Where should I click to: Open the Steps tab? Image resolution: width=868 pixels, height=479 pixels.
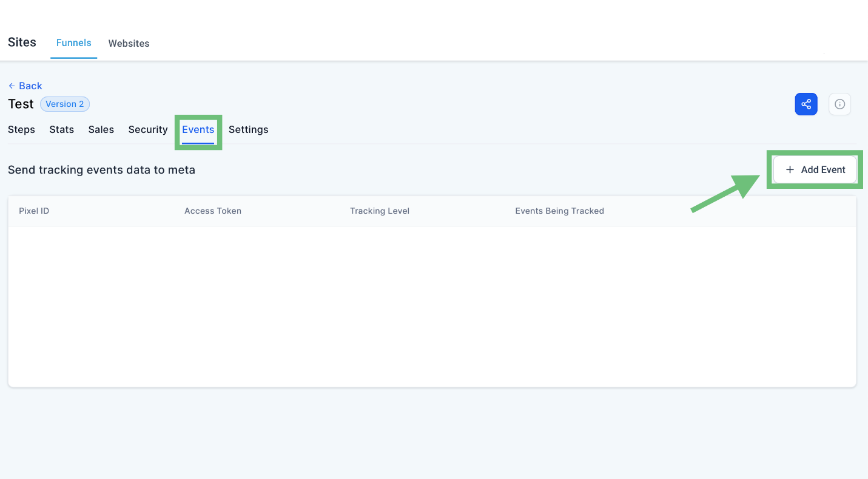click(21, 129)
